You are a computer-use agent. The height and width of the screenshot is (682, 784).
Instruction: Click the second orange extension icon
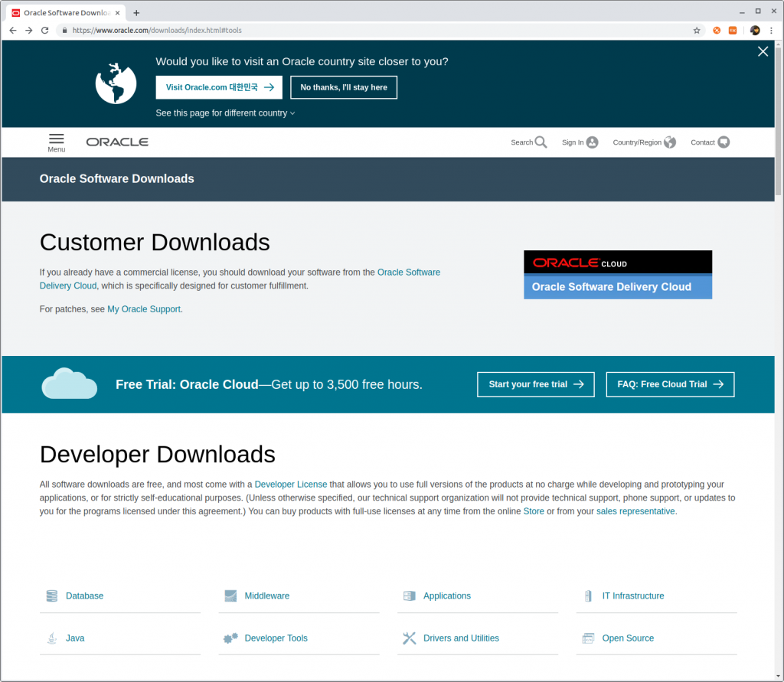click(733, 31)
